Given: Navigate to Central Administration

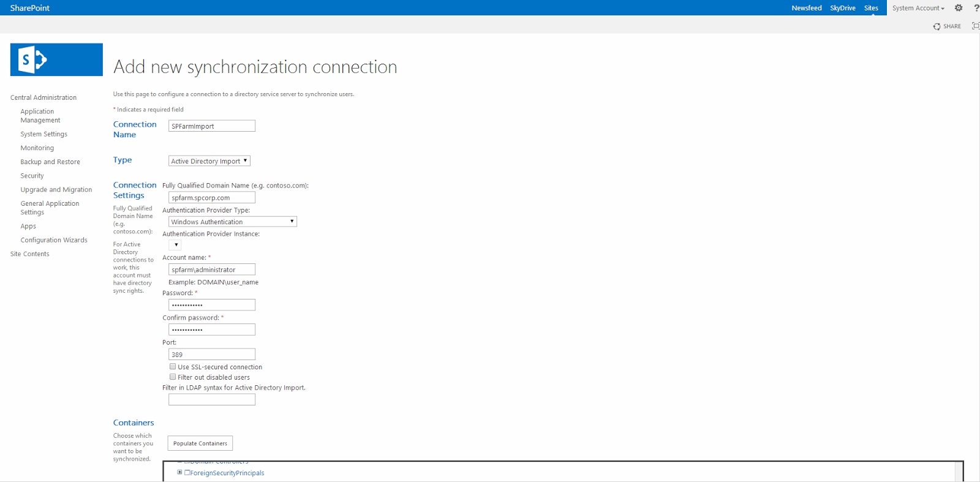Looking at the screenshot, I should tap(43, 97).
